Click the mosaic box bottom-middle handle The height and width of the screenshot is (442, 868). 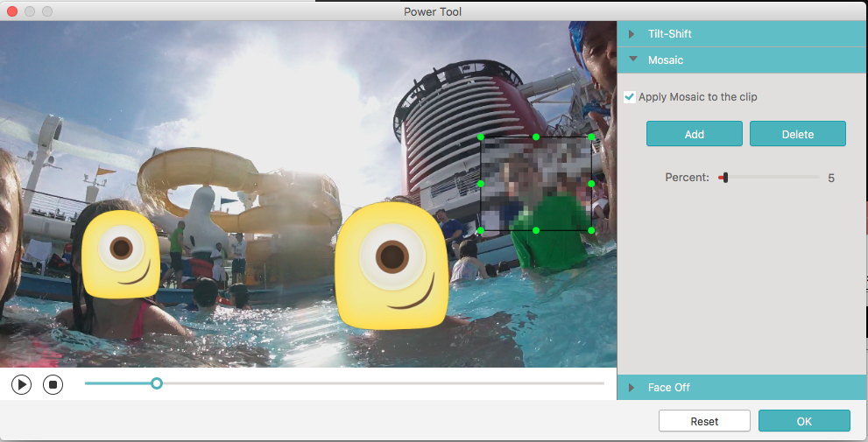pyautogui.click(x=536, y=230)
